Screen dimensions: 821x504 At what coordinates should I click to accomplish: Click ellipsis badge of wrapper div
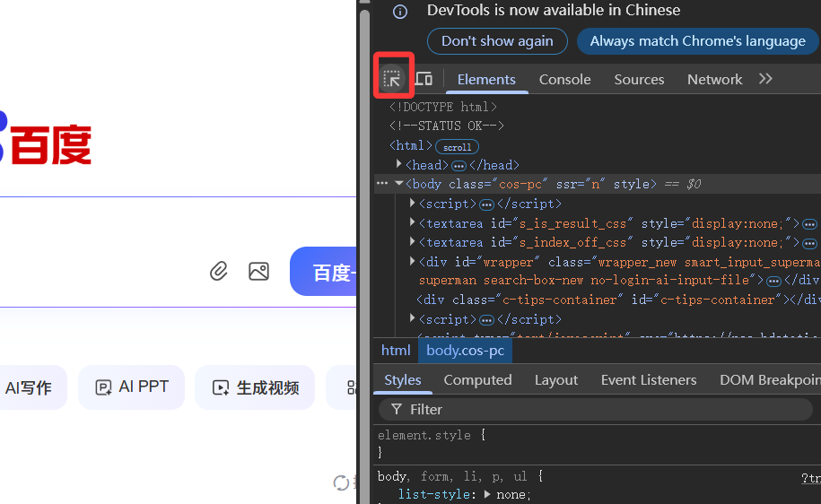coord(773,281)
